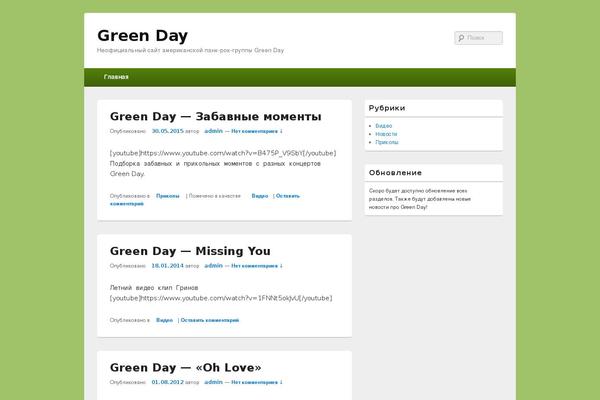600x400 pixels.
Task: Click the search magnifier icon
Action: (461, 38)
